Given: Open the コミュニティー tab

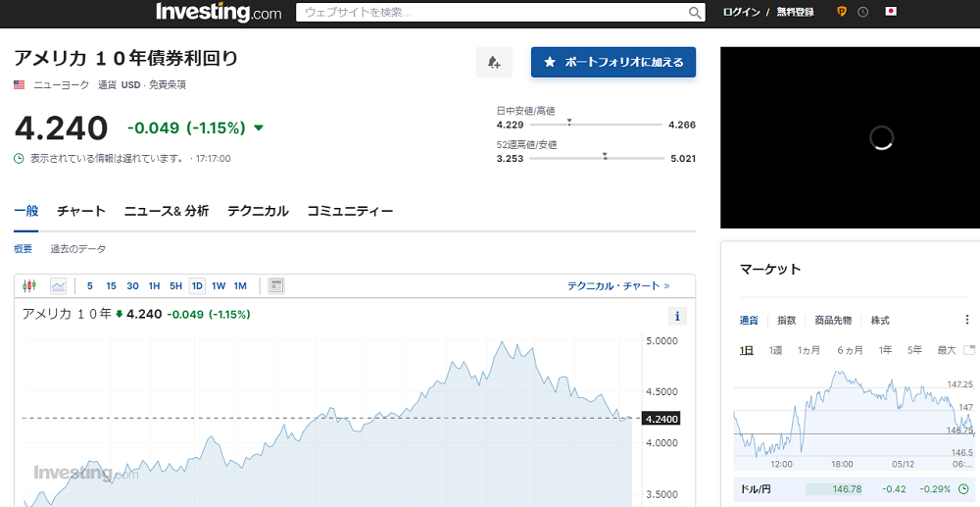Looking at the screenshot, I should (350, 211).
